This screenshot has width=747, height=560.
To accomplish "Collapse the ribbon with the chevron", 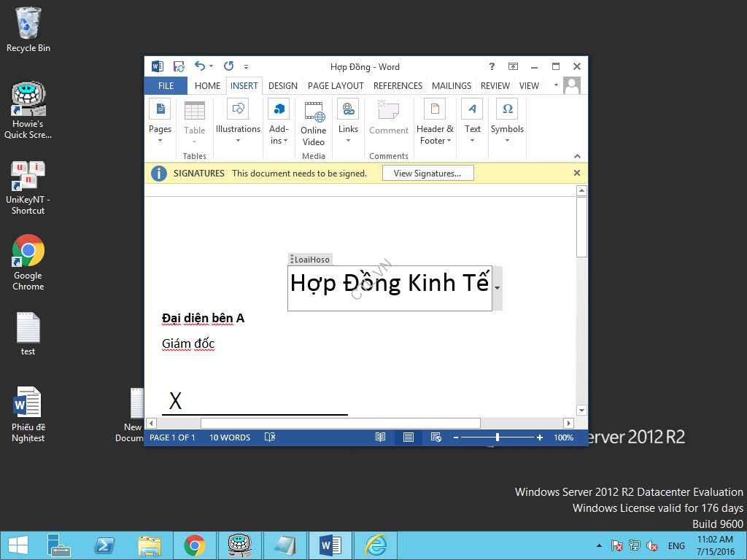I will coord(576,155).
